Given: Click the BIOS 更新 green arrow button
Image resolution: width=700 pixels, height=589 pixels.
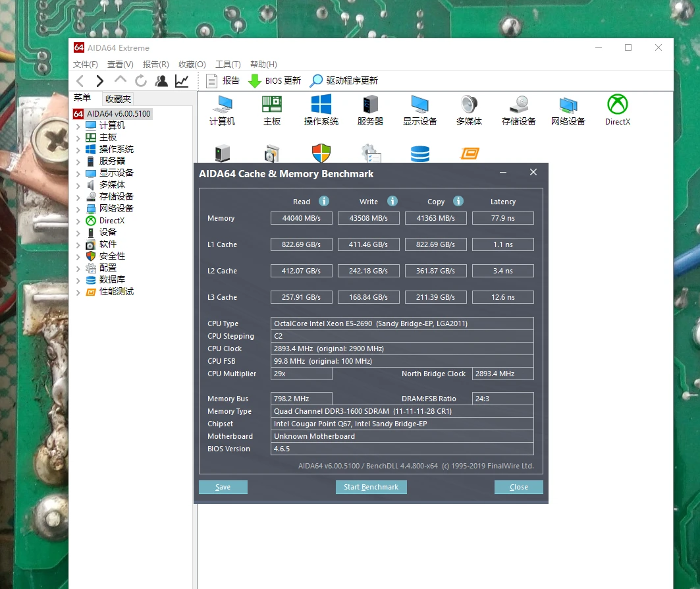Looking at the screenshot, I should coord(274,81).
